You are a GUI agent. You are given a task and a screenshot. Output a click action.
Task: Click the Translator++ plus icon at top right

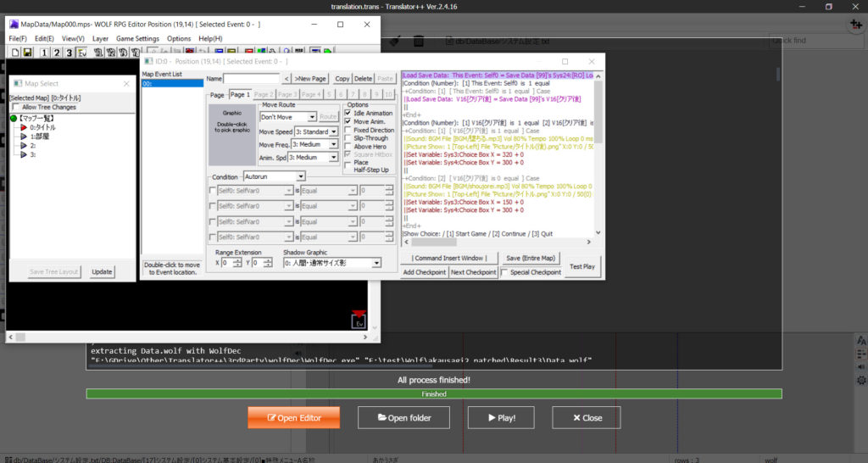coord(856,25)
